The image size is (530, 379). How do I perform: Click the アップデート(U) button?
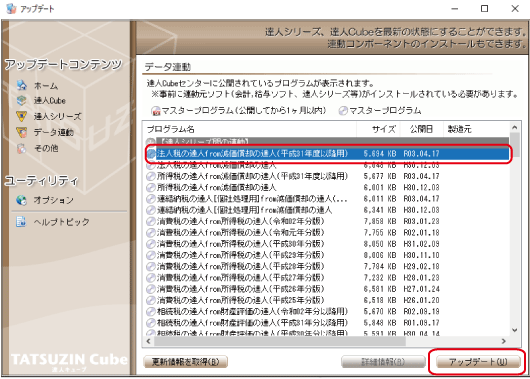point(478,362)
